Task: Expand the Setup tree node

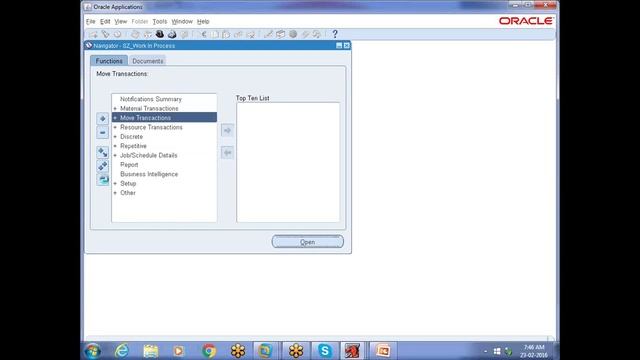Action: [x=115, y=184]
